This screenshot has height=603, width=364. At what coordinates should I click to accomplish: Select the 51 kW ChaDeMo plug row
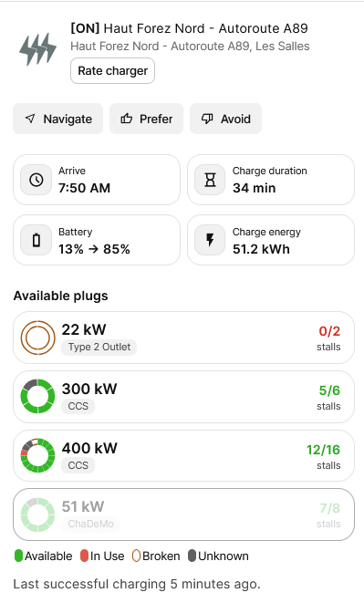click(x=183, y=515)
